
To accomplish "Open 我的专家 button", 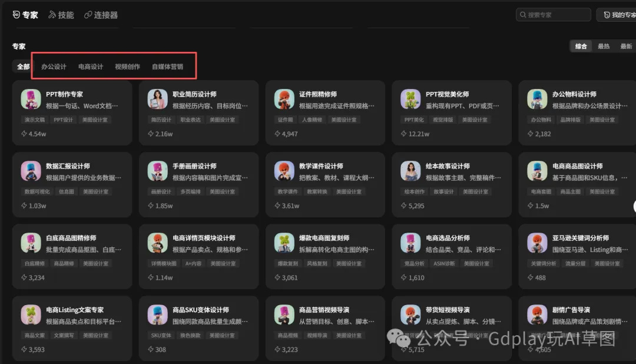I will coord(617,15).
